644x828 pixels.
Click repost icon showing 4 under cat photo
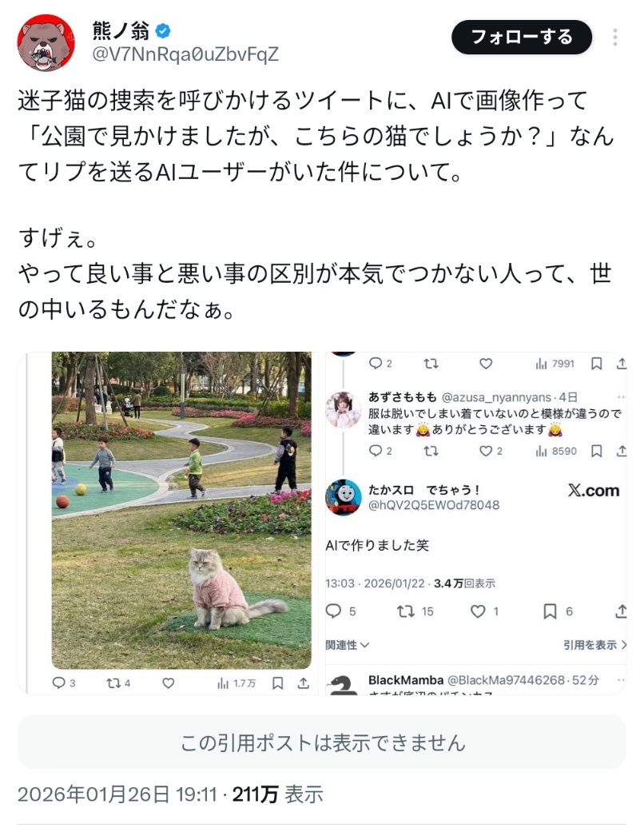coord(113,683)
